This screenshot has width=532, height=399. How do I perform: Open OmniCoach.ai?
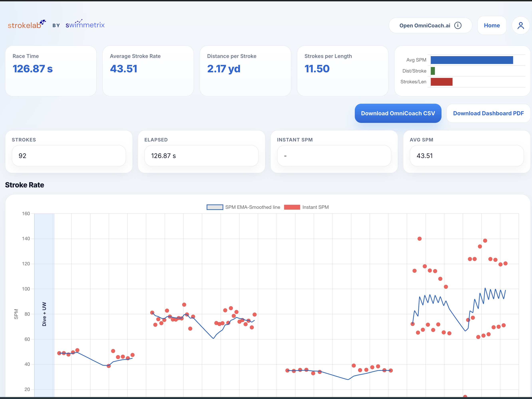point(430,26)
